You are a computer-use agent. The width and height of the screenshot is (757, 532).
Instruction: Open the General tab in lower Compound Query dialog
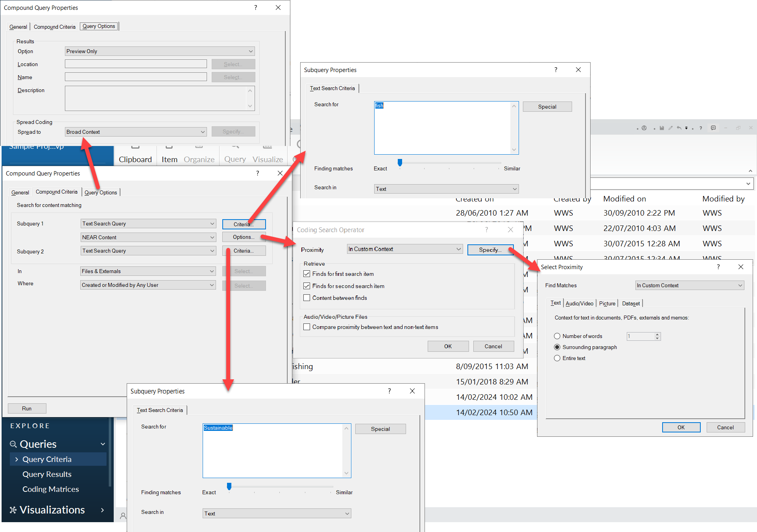point(20,192)
